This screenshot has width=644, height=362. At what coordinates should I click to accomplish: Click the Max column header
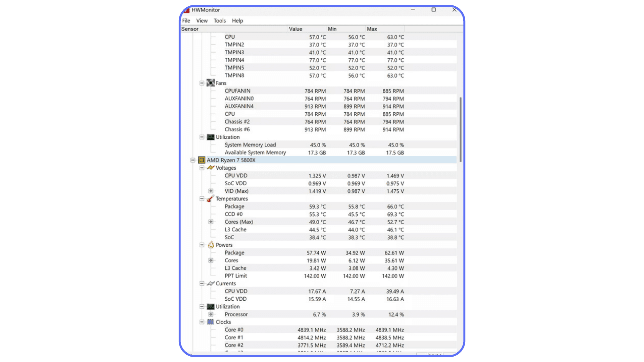pos(385,29)
